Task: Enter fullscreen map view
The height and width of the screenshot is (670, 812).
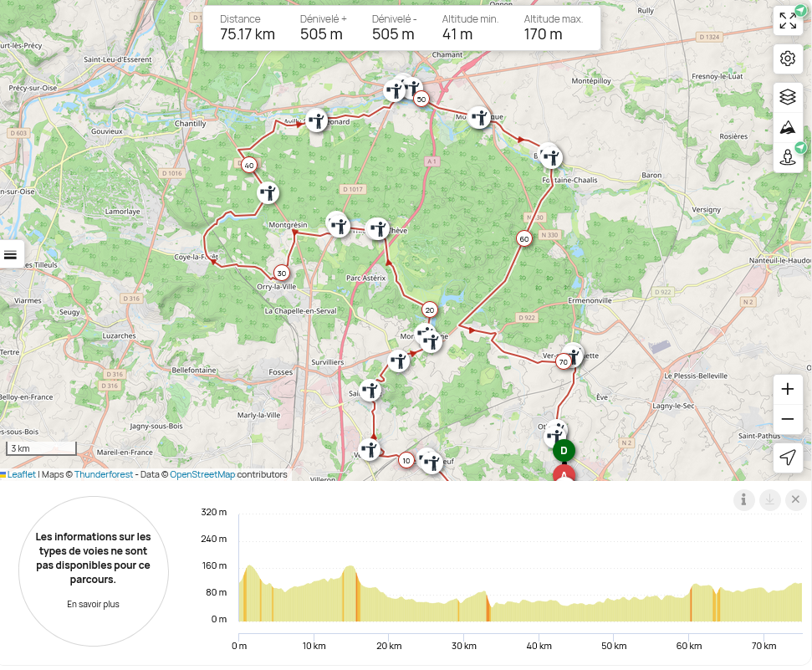Action: [788, 21]
